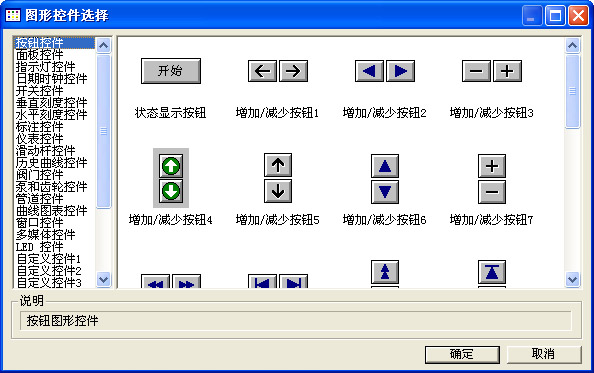Click the 增加/减少按钮4 label
The image size is (594, 373).
click(x=170, y=220)
